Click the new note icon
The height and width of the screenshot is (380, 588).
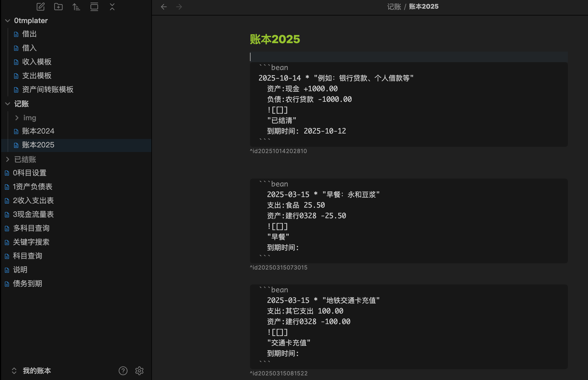[40, 7]
